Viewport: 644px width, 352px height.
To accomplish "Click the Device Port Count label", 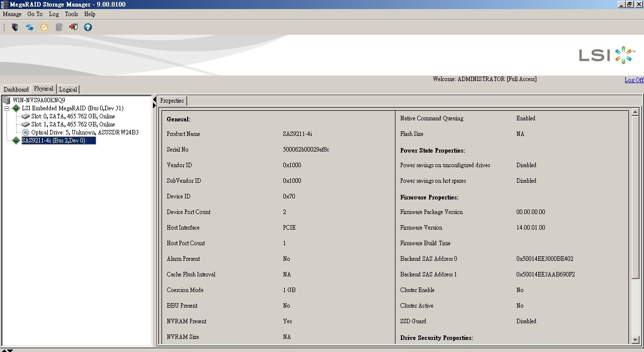I will [x=189, y=212].
